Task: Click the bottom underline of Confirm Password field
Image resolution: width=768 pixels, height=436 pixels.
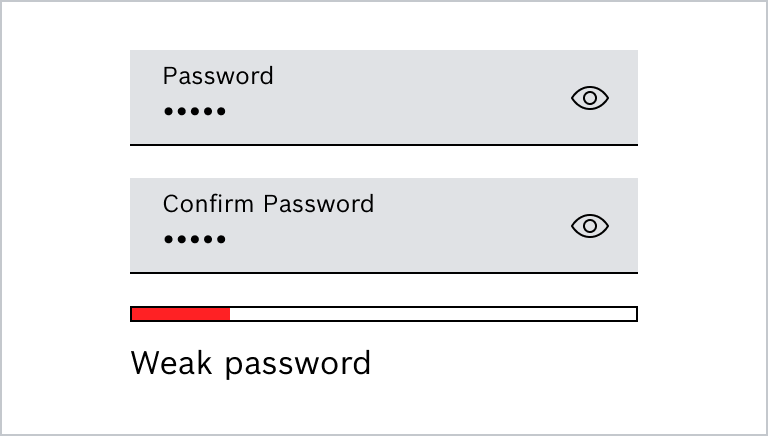Action: click(383, 272)
